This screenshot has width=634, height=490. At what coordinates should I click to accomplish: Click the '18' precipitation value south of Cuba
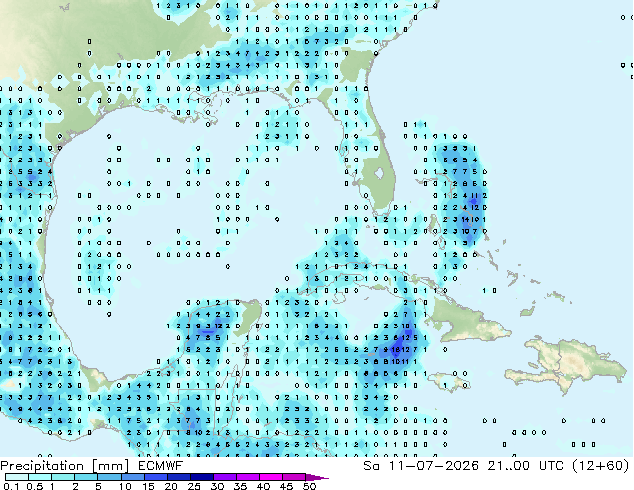[x=396, y=350]
